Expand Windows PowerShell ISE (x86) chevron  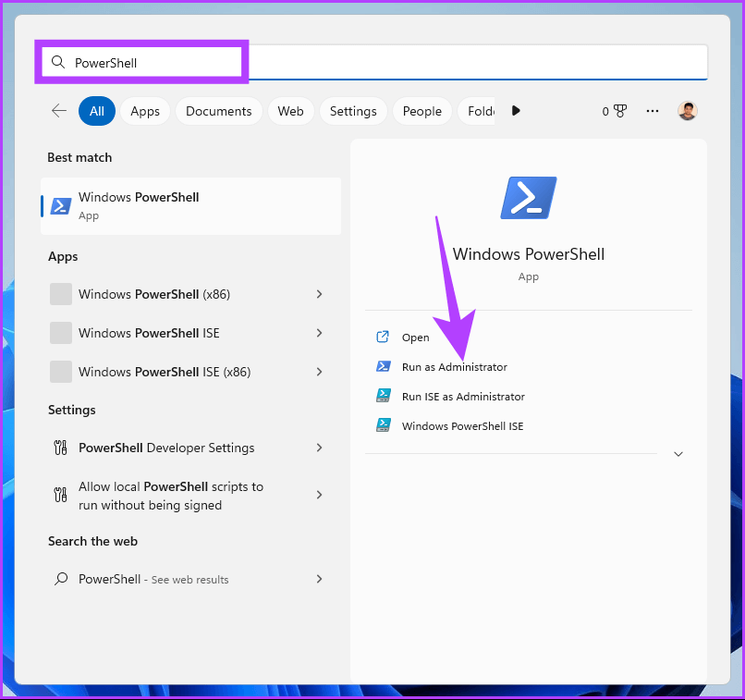pos(319,372)
